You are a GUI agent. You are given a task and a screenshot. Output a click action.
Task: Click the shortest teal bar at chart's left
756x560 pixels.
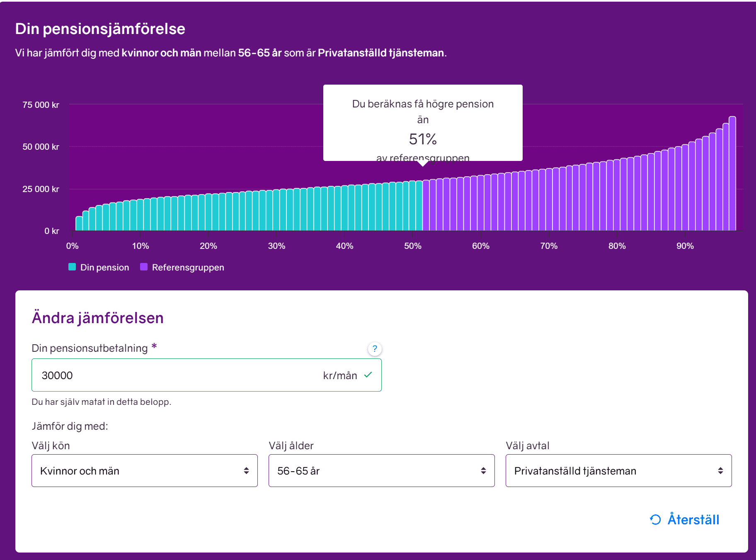click(79, 224)
